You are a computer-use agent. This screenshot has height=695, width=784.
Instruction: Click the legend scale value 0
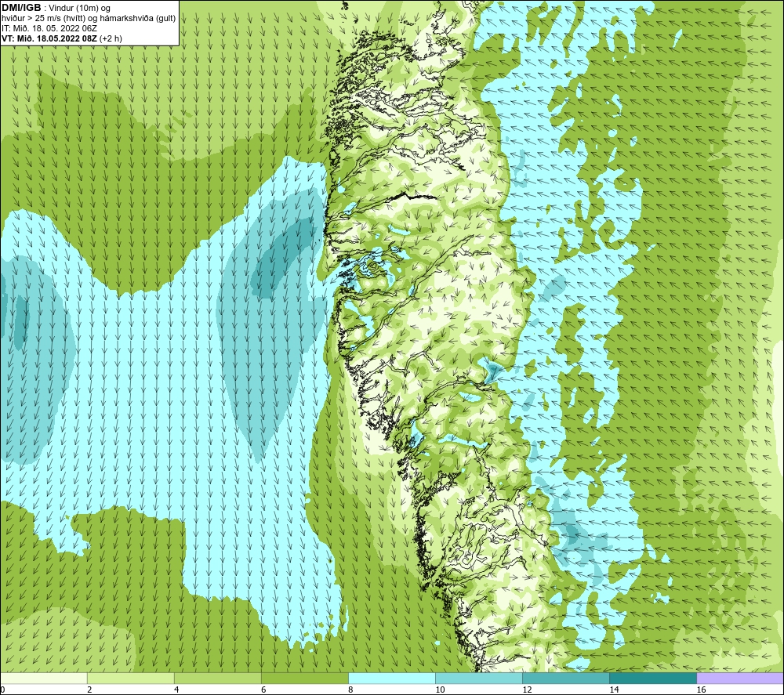[2, 690]
